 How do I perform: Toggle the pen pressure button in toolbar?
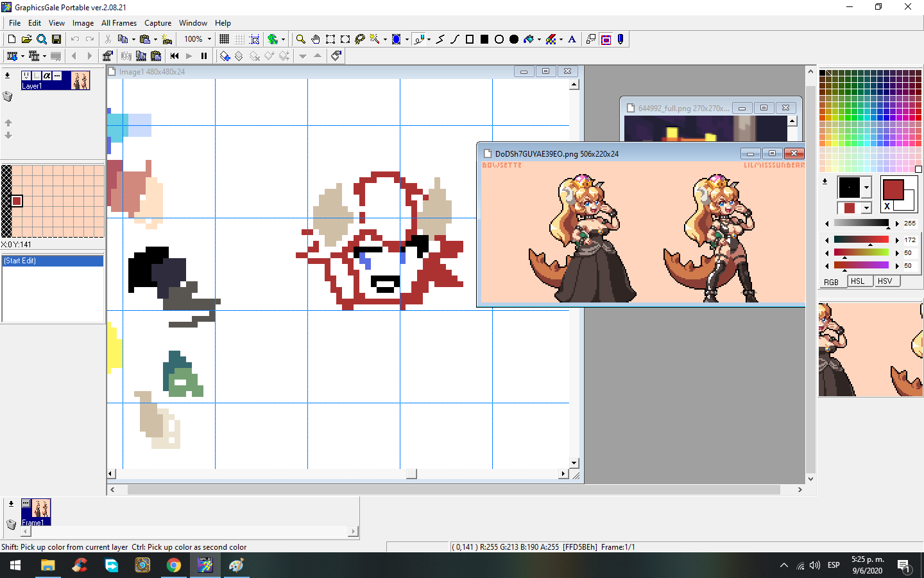[620, 39]
